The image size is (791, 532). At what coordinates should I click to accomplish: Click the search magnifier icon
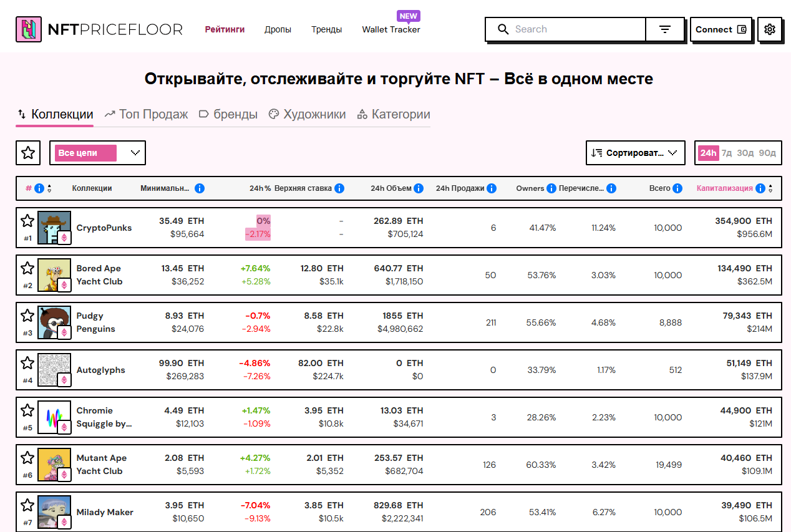click(503, 29)
